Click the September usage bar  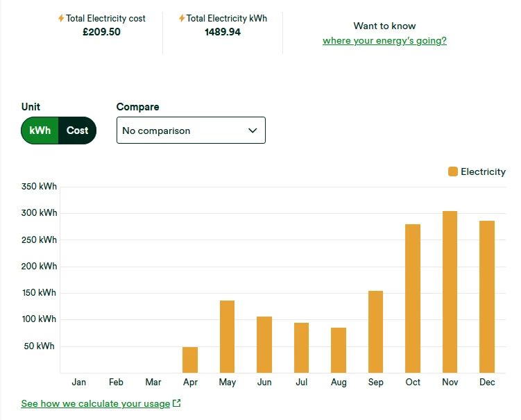coord(375,332)
